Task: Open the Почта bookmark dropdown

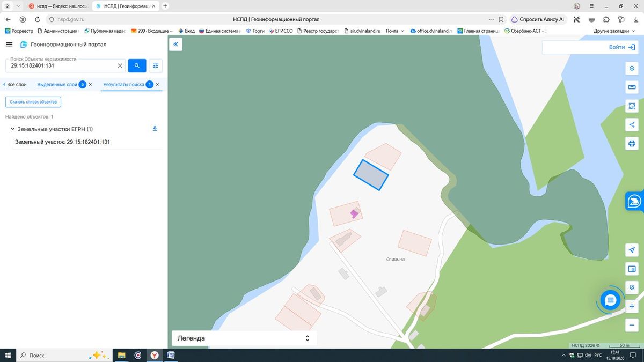Action: [x=395, y=31]
